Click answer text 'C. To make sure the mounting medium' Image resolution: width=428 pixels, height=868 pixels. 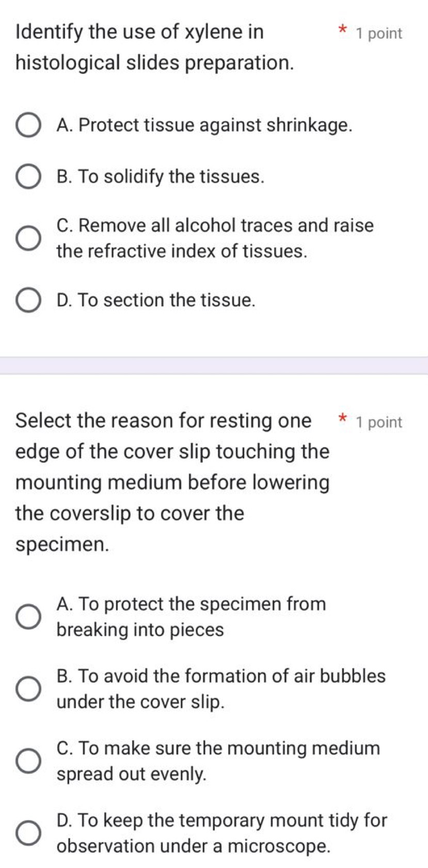pyautogui.click(x=218, y=748)
